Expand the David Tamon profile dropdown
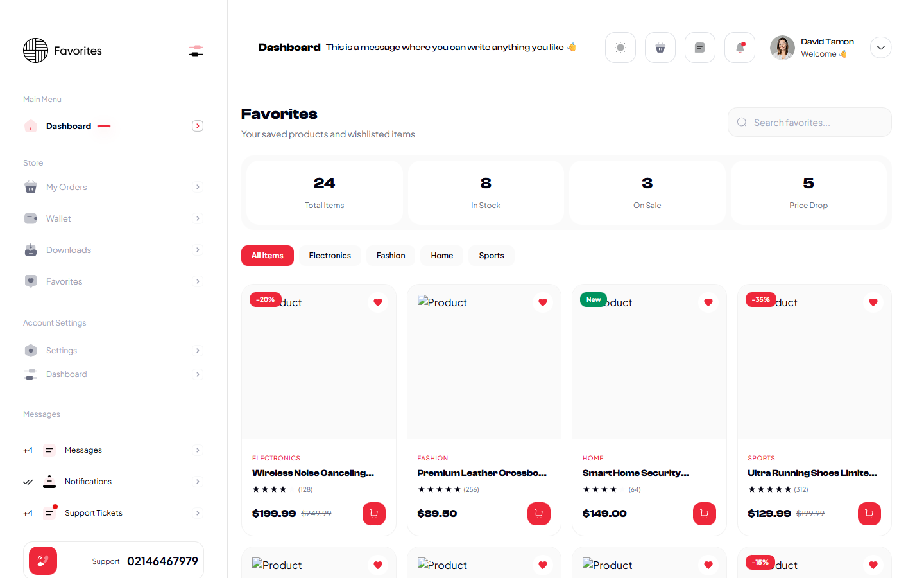 [880, 48]
